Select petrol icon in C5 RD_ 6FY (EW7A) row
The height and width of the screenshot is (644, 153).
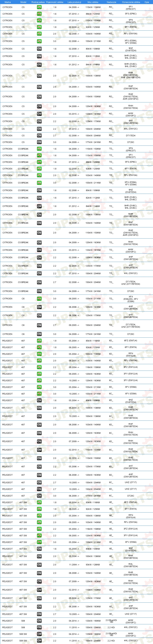pos(39,27)
